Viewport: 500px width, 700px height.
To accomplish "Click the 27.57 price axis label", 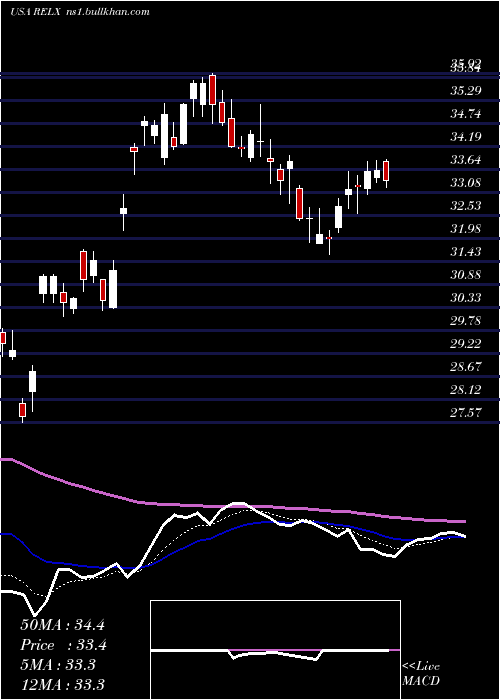I will pyautogui.click(x=466, y=413).
